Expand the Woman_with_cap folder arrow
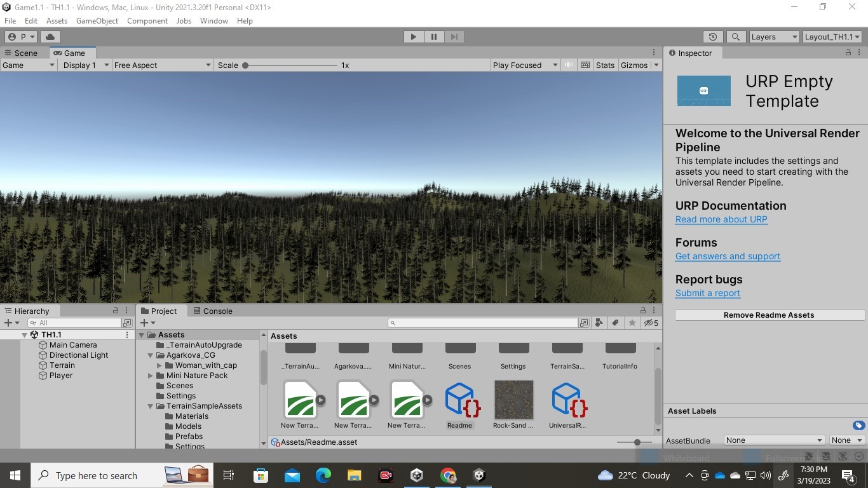 [x=159, y=365]
